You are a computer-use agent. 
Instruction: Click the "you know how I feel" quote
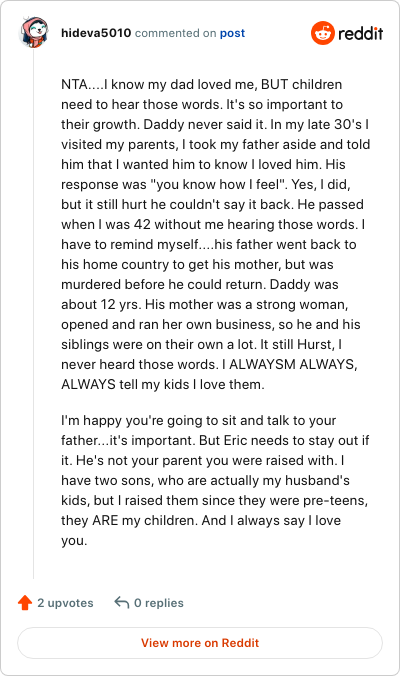(218, 185)
